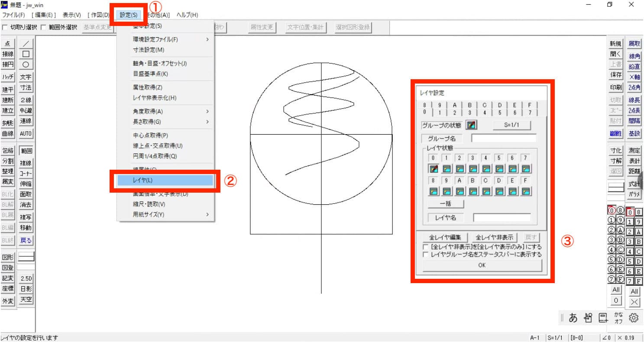The image size is (644, 342).
Task: Expand 環境設定ファイル(F) submenu
Action: click(x=165, y=39)
